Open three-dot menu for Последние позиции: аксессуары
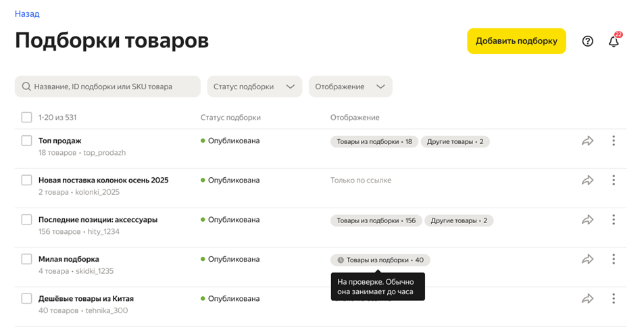 (614, 220)
